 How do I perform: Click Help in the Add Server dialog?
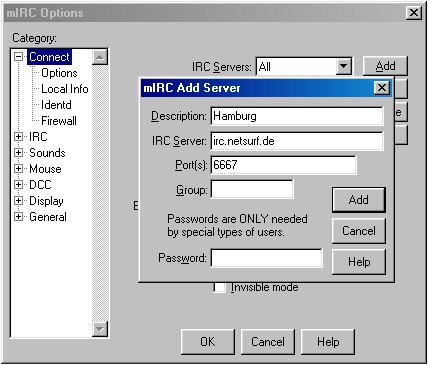coord(359,262)
